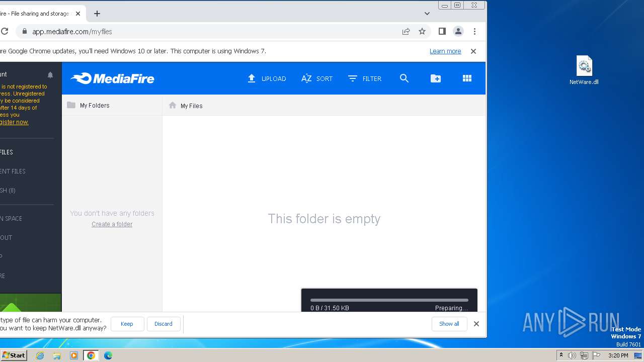Create a new folder with folder-plus icon
644x362 pixels.
tap(436, 78)
